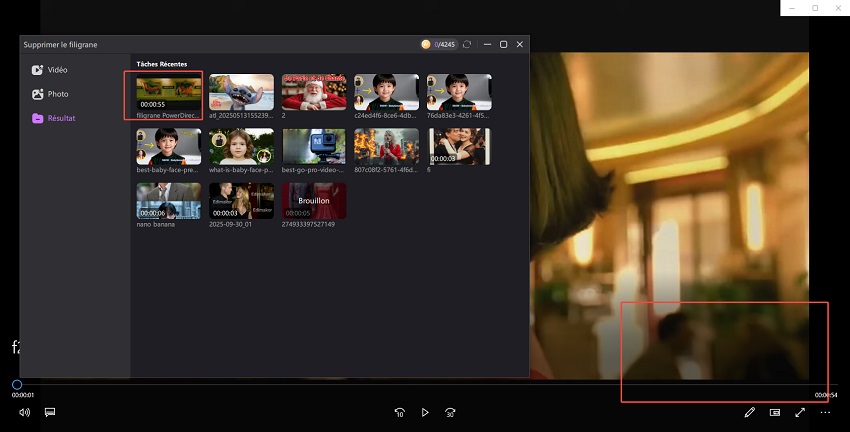Image resolution: width=850 pixels, height=432 pixels.
Task: Click the refresh credits icon
Action: [467, 44]
